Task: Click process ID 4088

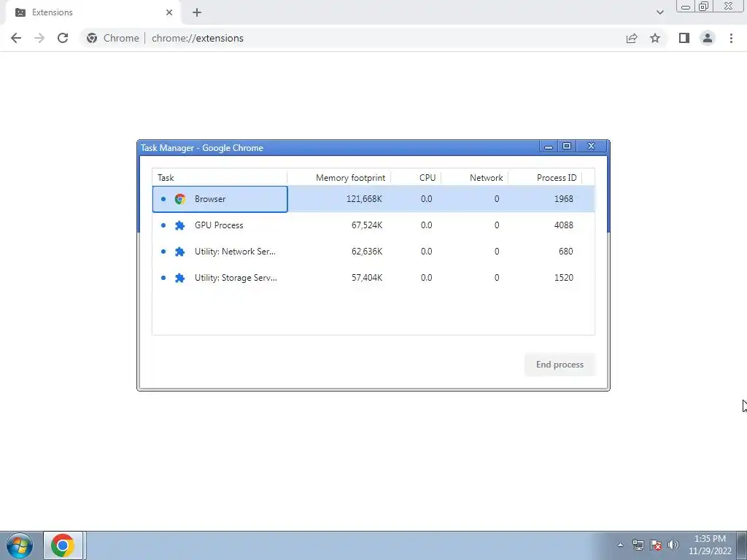Action: click(564, 225)
